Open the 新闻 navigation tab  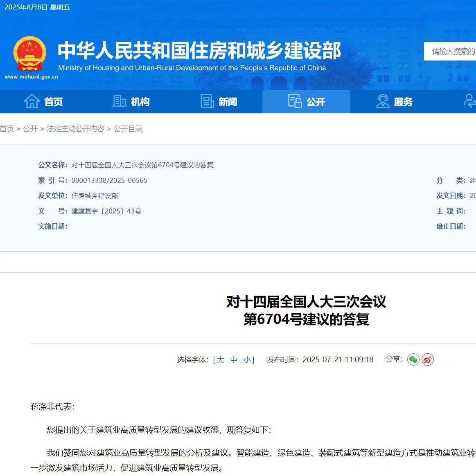[x=219, y=101]
